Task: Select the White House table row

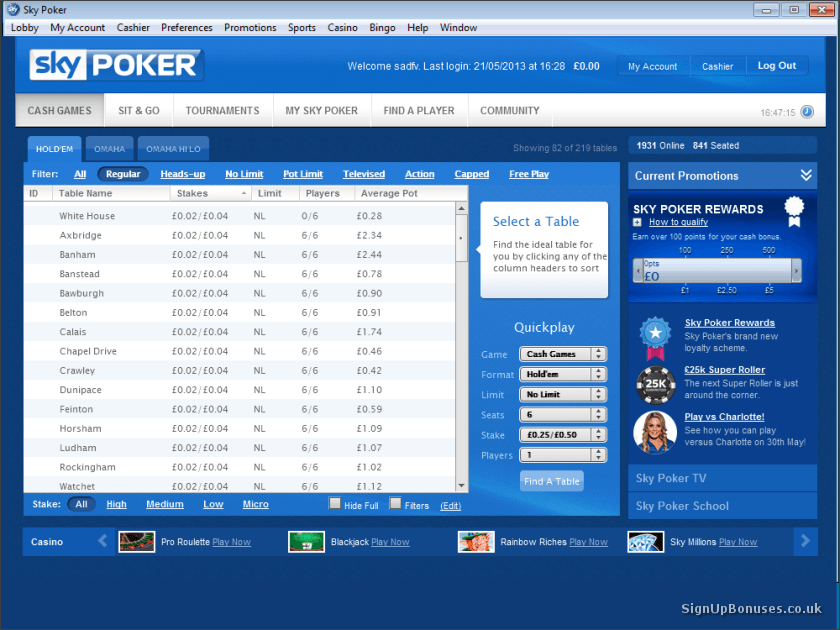Action: tap(239, 216)
